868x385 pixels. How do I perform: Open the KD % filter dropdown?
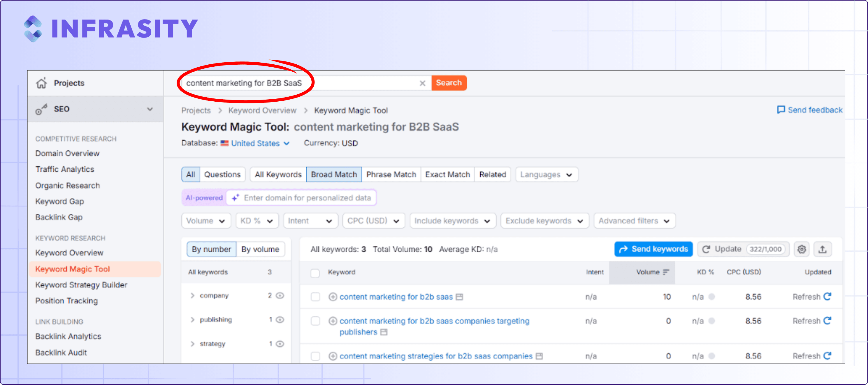coord(257,221)
